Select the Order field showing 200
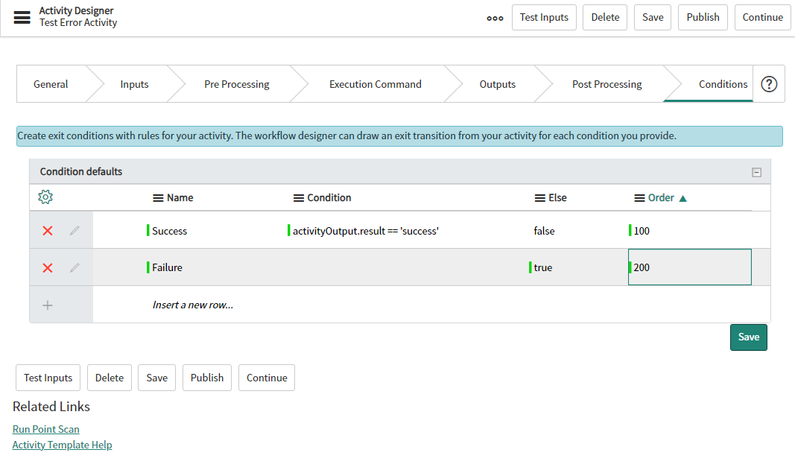Viewport: 795px width, 458px height. [690, 267]
